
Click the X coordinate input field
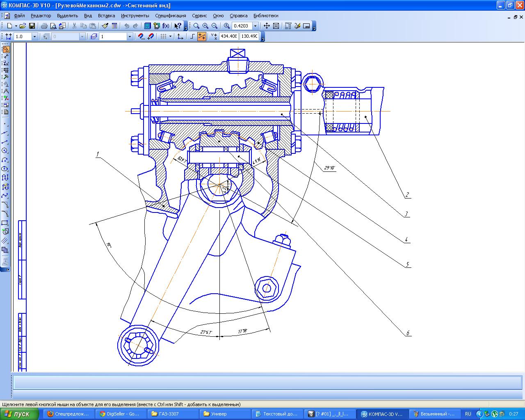coord(228,37)
